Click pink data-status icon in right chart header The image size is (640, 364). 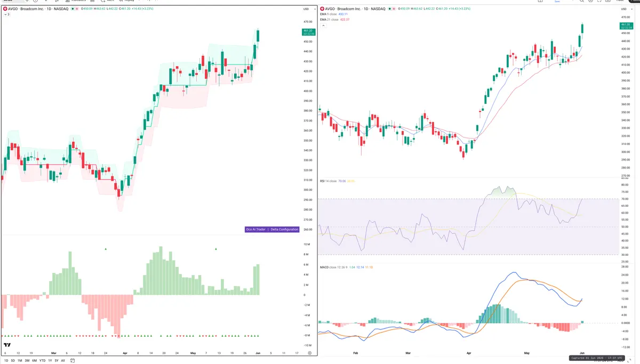394,9
